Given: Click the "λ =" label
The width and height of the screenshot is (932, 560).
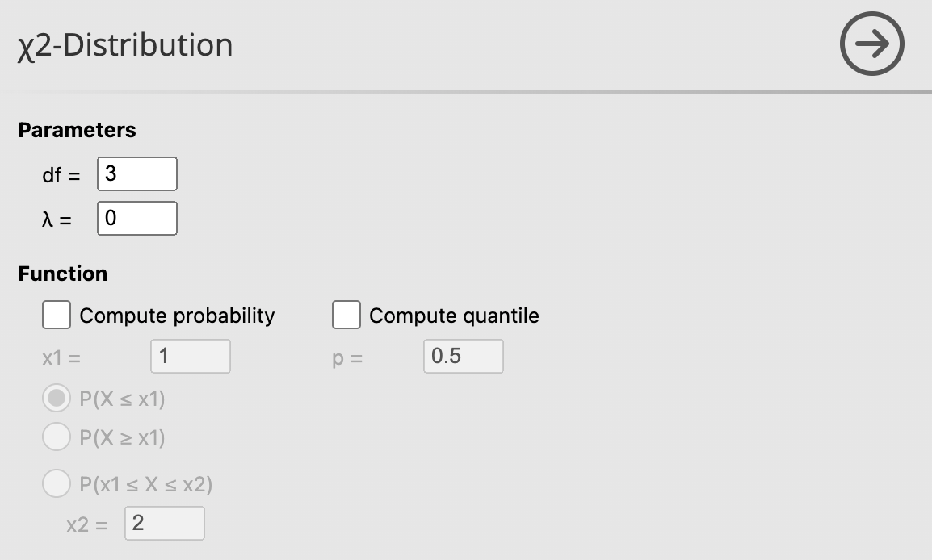Looking at the screenshot, I should 57,219.
